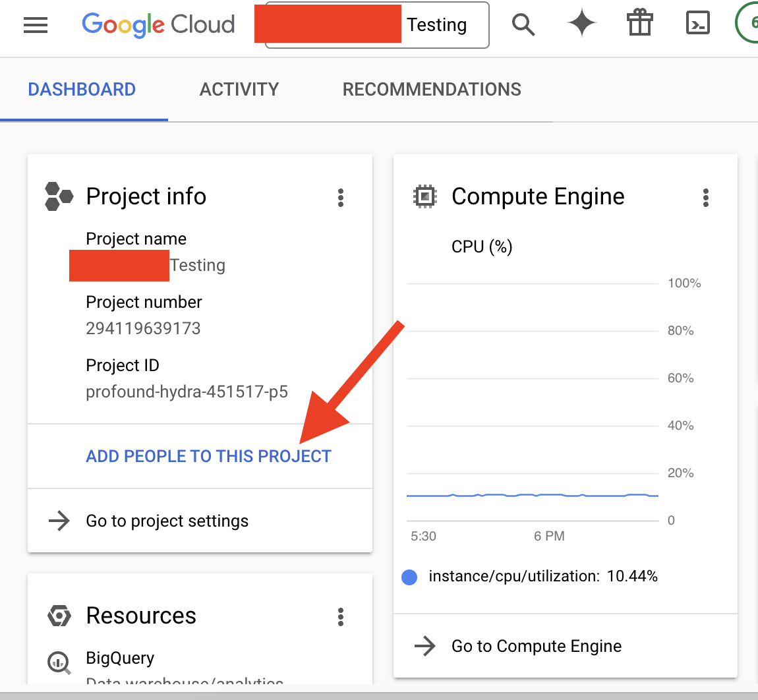Click the BigQuery magnifier icon
The width and height of the screenshot is (758, 700).
[x=59, y=663]
